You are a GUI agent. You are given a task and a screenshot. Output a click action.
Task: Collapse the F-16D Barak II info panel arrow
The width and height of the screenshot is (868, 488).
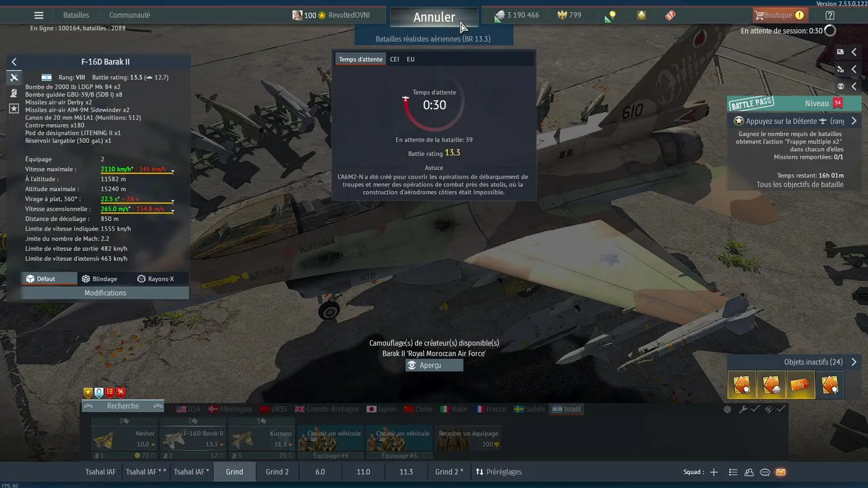click(x=14, y=62)
